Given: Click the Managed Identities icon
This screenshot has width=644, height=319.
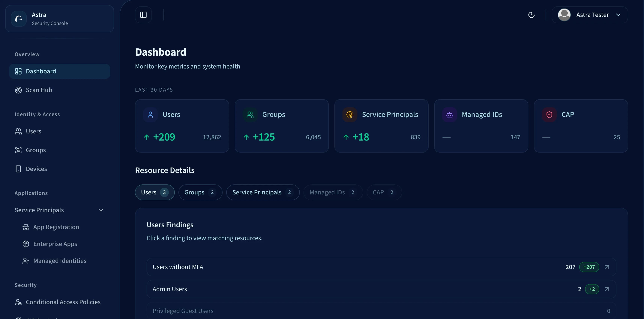Looking at the screenshot, I should pos(26,260).
